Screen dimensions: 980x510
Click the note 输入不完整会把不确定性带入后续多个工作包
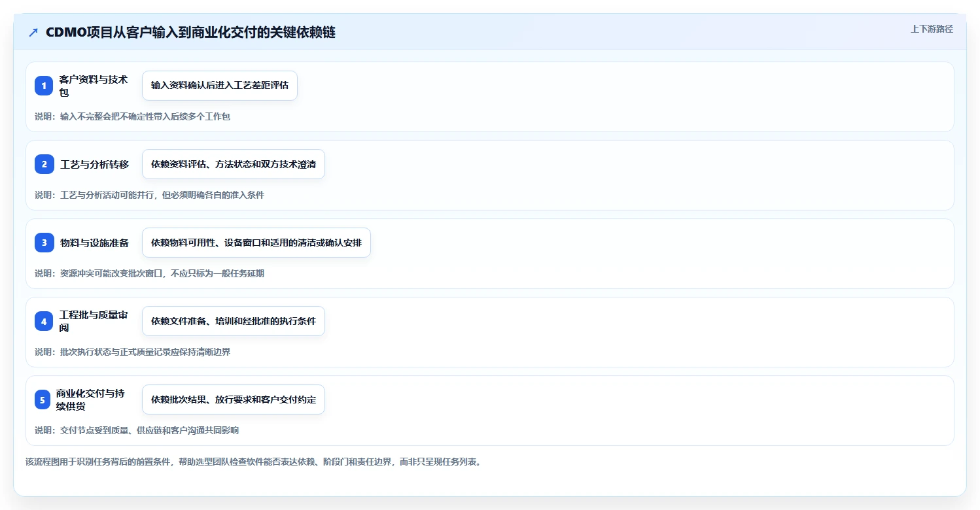click(132, 116)
